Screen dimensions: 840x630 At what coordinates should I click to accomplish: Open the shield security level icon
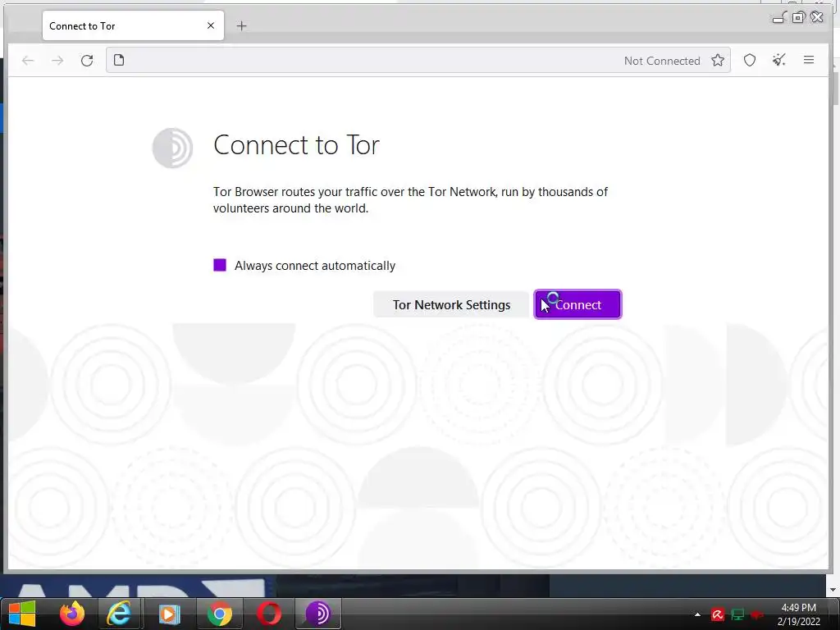pos(750,60)
